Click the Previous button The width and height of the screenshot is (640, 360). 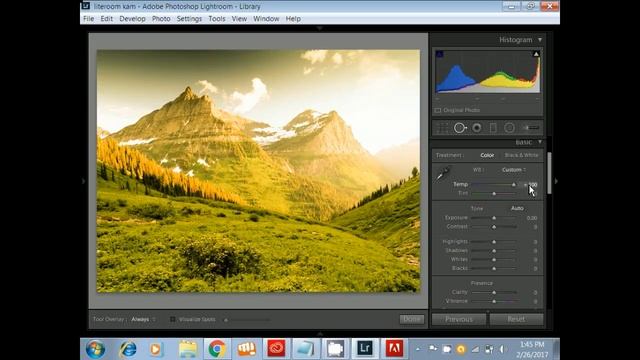[x=459, y=319]
